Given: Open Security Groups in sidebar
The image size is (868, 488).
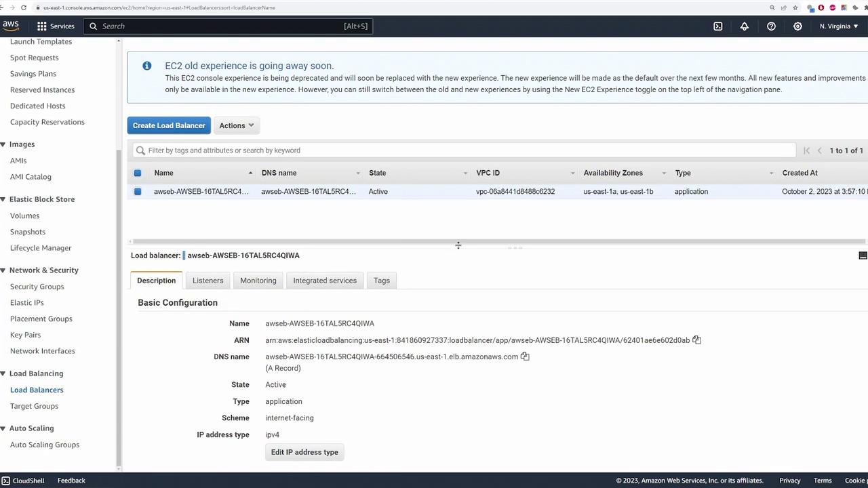Looking at the screenshot, I should tap(37, 287).
